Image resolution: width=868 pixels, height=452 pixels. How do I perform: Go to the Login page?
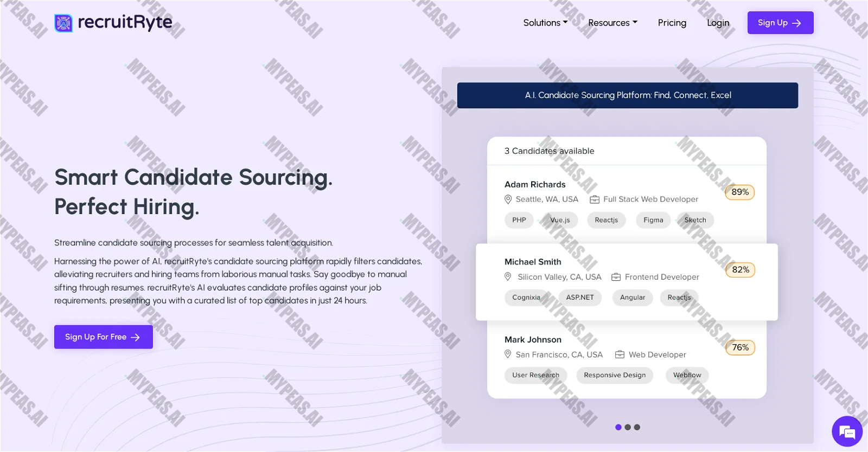(718, 23)
